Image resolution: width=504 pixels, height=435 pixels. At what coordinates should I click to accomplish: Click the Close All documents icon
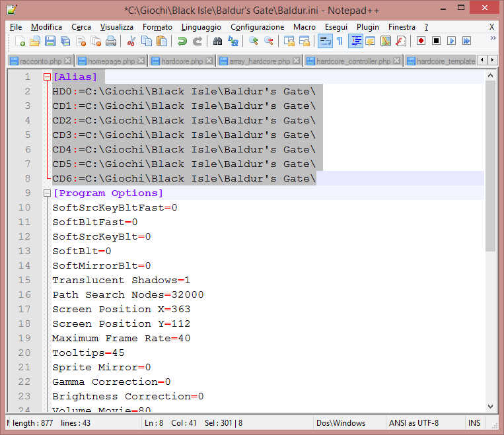click(96, 41)
